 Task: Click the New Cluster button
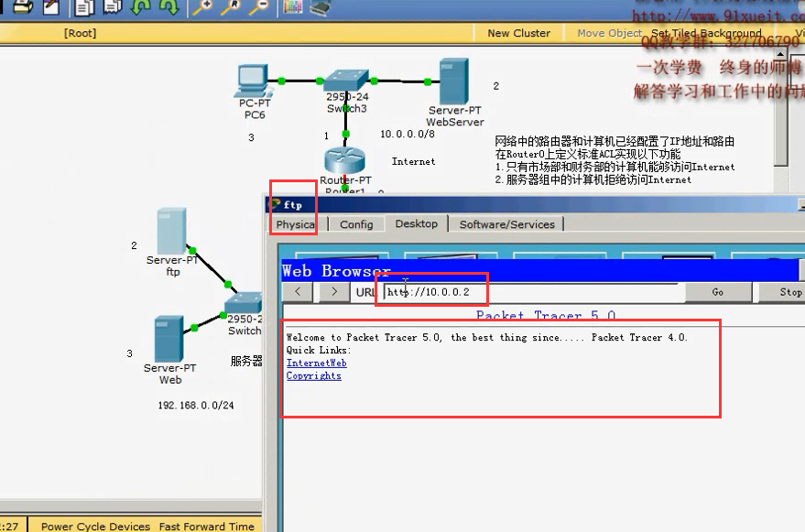point(518,33)
